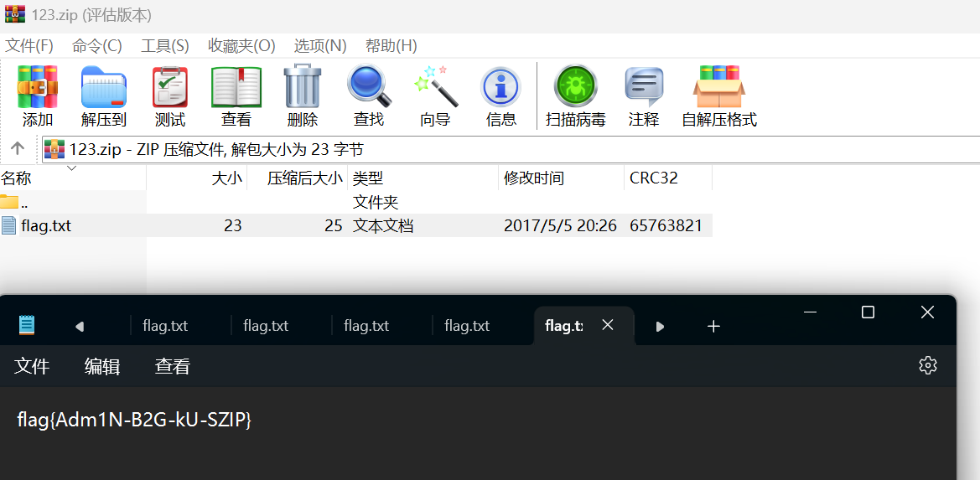Click the 文本文档 type cell
Screen dimensions: 980x480
(383, 225)
